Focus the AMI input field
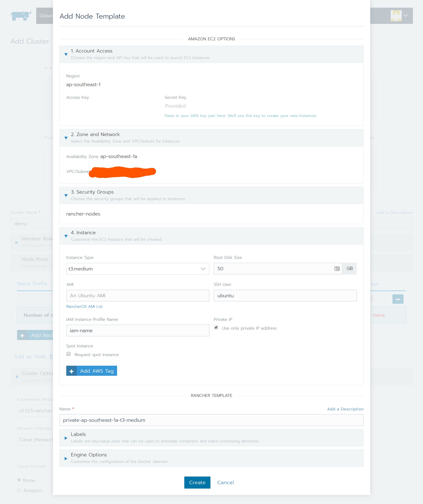This screenshot has width=423, height=504. pos(138,296)
